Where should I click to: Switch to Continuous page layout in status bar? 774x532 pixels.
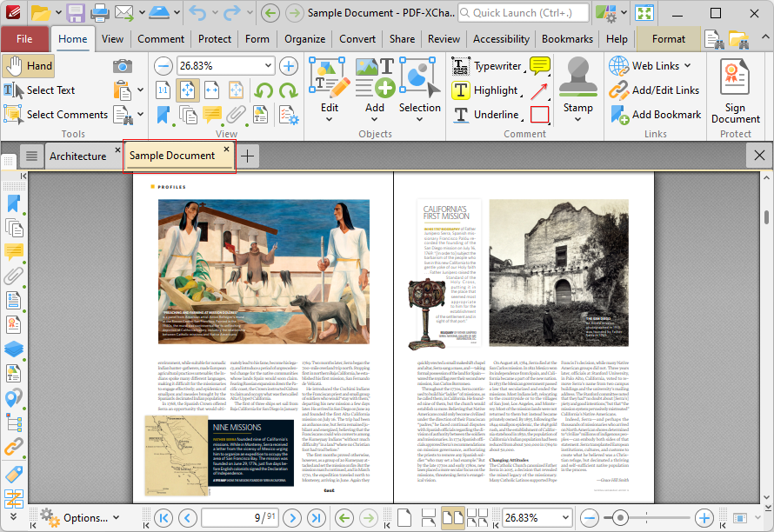pos(428,518)
